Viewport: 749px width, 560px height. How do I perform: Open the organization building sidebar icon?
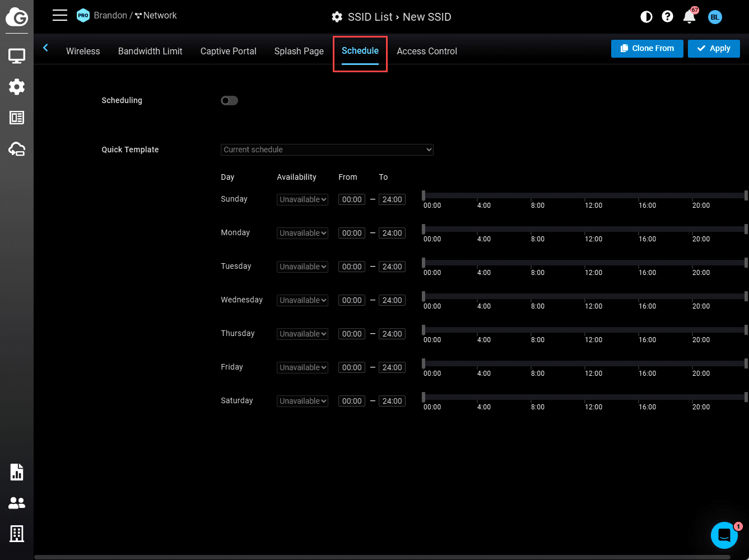17,534
